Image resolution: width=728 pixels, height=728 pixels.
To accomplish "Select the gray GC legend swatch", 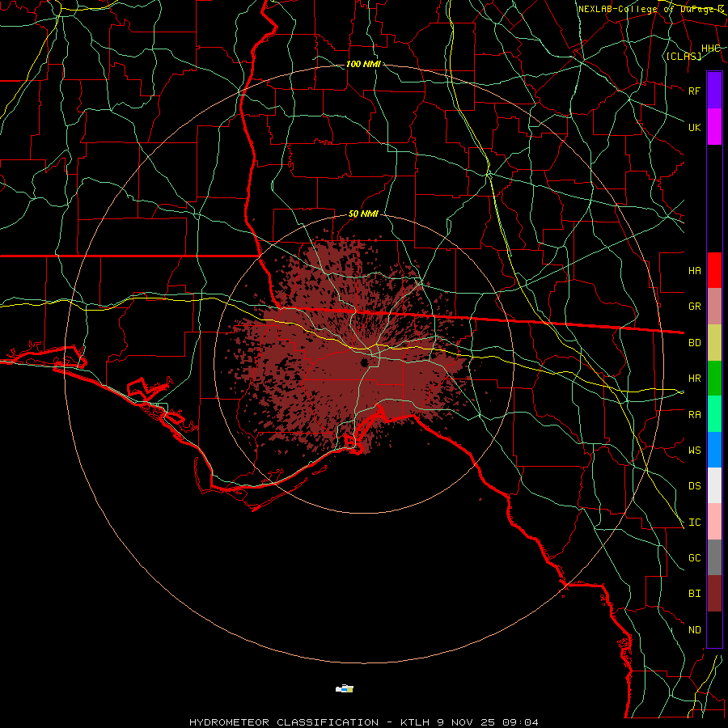I will coord(714,557).
